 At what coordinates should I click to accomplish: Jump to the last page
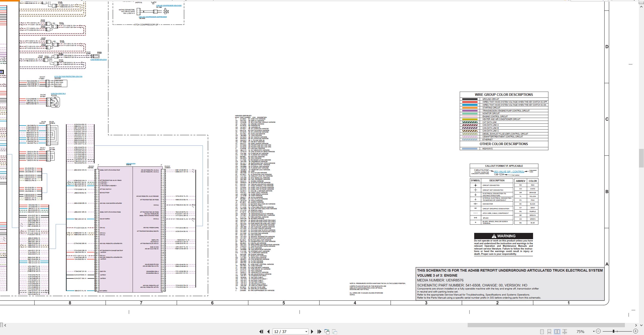pyautogui.click(x=319, y=331)
